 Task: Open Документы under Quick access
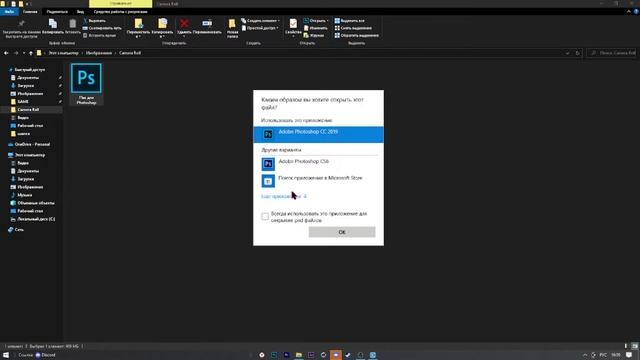(28, 78)
